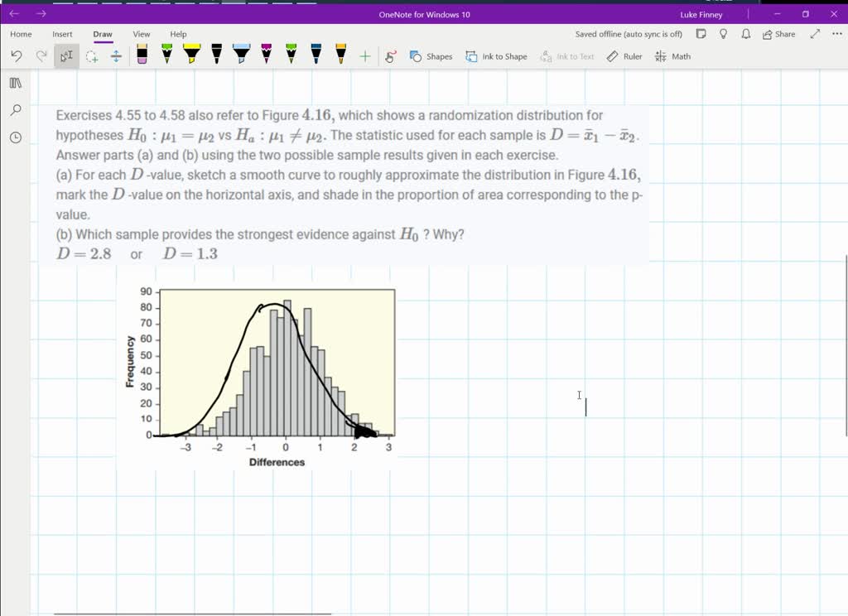Switch to the Insert tab
Image resolution: width=848 pixels, height=616 pixels.
coord(62,34)
